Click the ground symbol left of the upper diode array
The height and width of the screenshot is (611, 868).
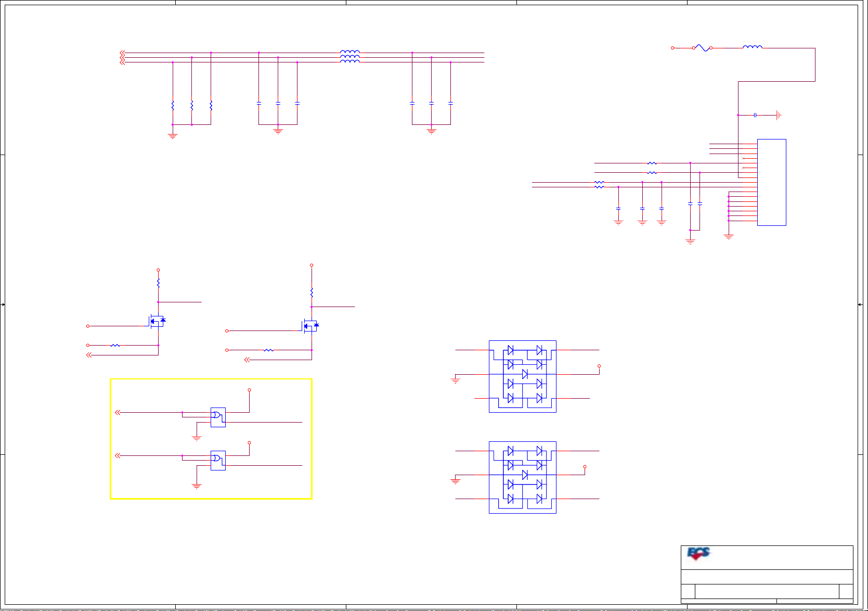coord(456,380)
